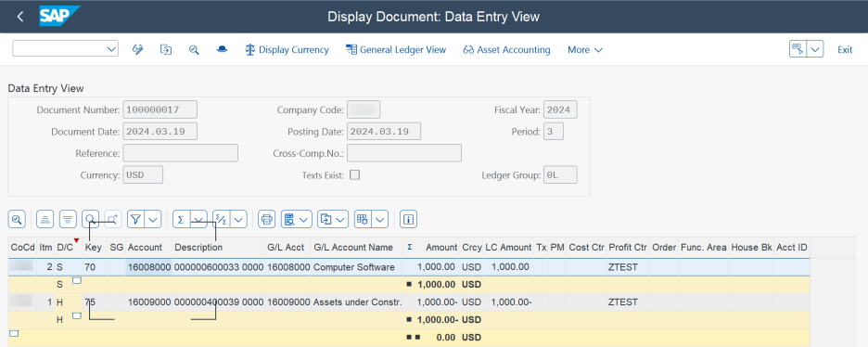This screenshot has height=347, width=868.
Task: Click the Profit Ctr column header
Action: pos(628,248)
